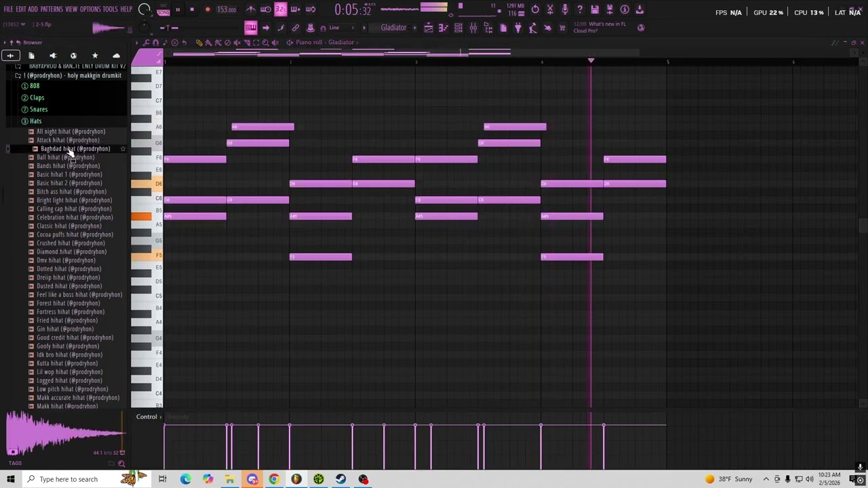Open piano roll wrench tools menu
The image size is (868, 488).
coord(146,43)
